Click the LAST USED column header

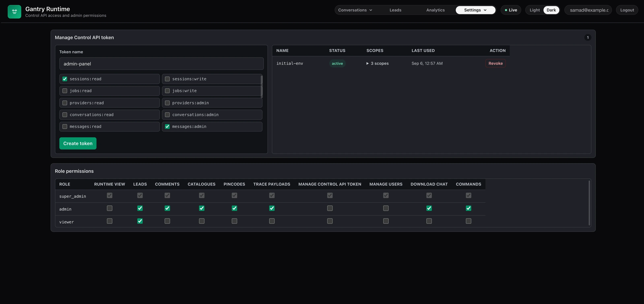[x=423, y=51]
